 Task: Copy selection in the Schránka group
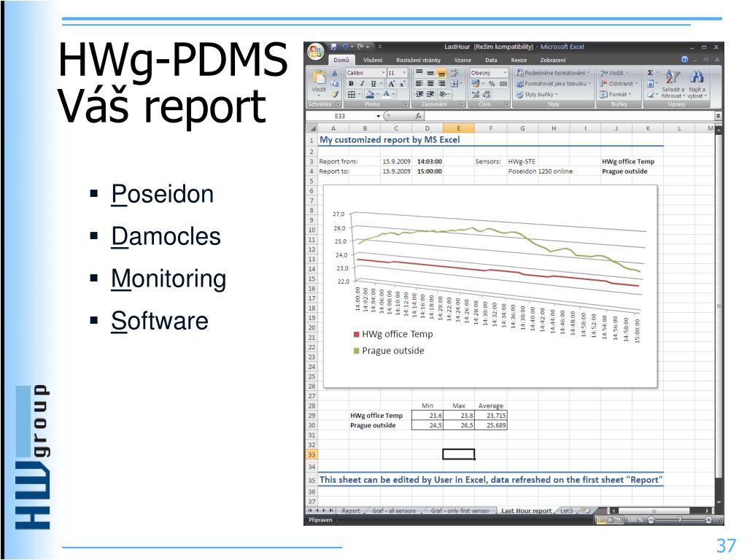point(335,83)
